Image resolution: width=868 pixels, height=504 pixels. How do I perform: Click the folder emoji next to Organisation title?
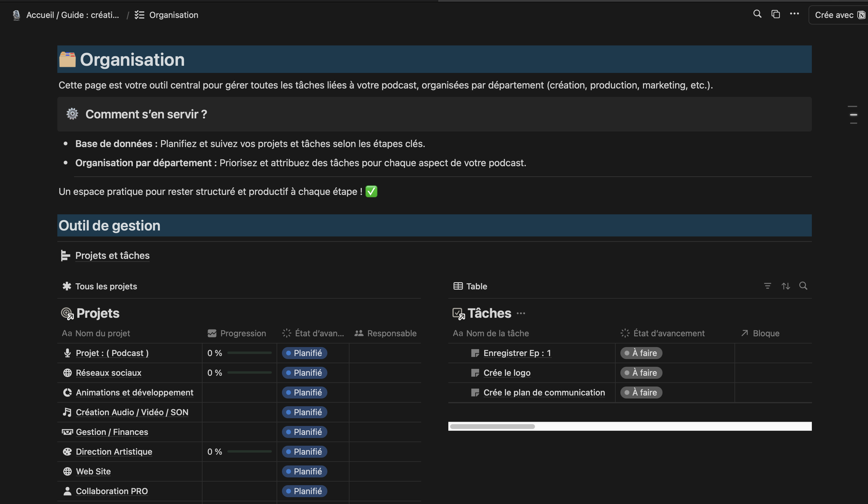(x=67, y=59)
